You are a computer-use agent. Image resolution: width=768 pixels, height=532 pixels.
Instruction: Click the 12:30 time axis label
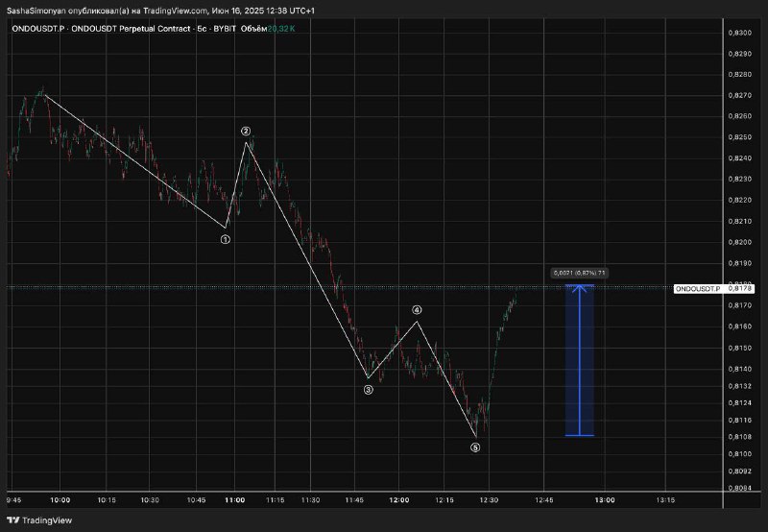(x=489, y=500)
